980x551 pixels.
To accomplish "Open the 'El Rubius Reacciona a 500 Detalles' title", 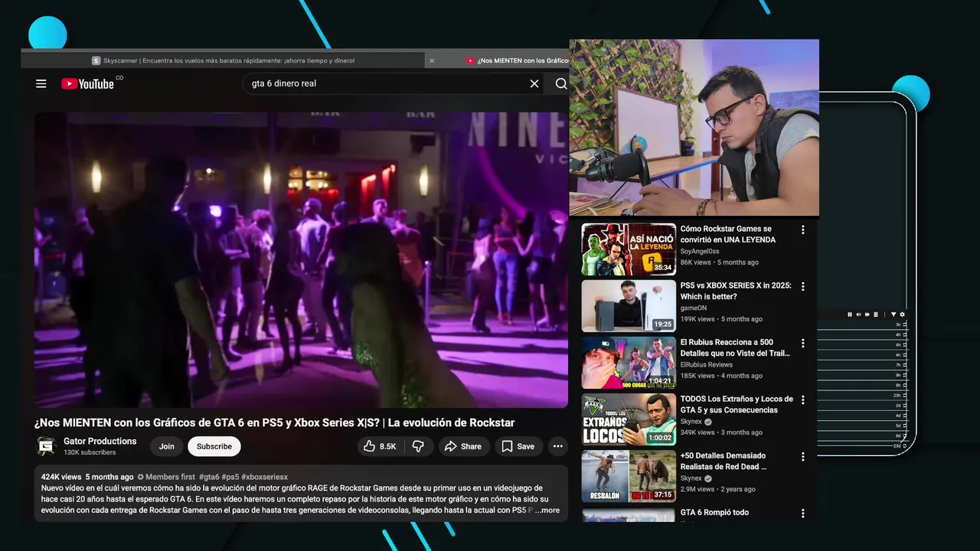I will (735, 347).
